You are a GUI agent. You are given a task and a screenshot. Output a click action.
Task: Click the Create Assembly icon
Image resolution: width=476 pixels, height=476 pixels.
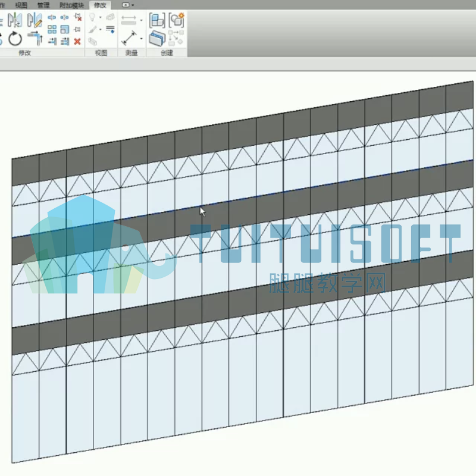(157, 20)
